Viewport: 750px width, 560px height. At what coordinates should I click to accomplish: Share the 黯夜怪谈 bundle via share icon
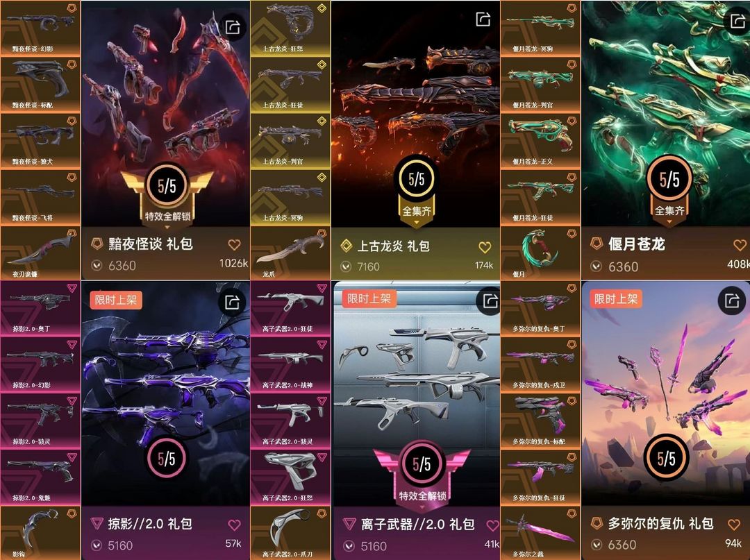click(233, 27)
